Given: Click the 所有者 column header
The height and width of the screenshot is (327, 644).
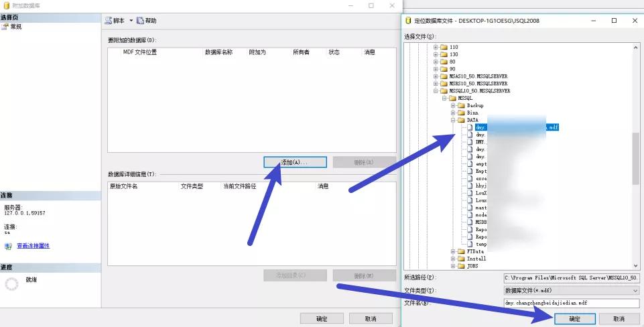Looking at the screenshot, I should 301,52.
